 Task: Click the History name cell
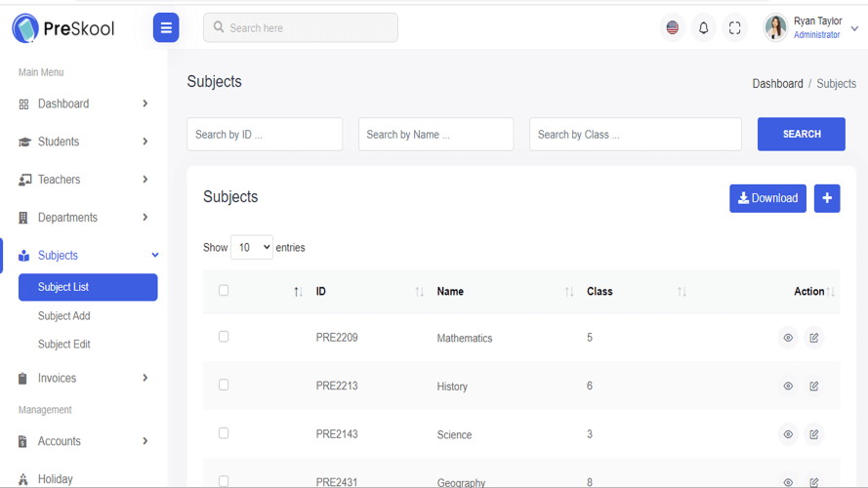[x=452, y=386]
